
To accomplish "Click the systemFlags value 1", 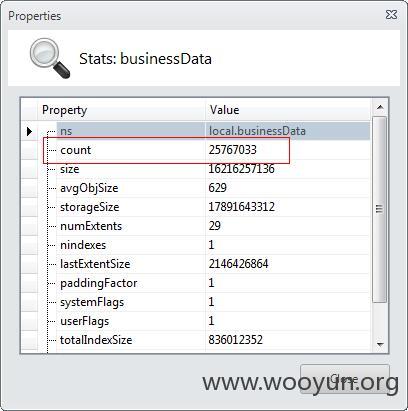I will pos(211,302).
